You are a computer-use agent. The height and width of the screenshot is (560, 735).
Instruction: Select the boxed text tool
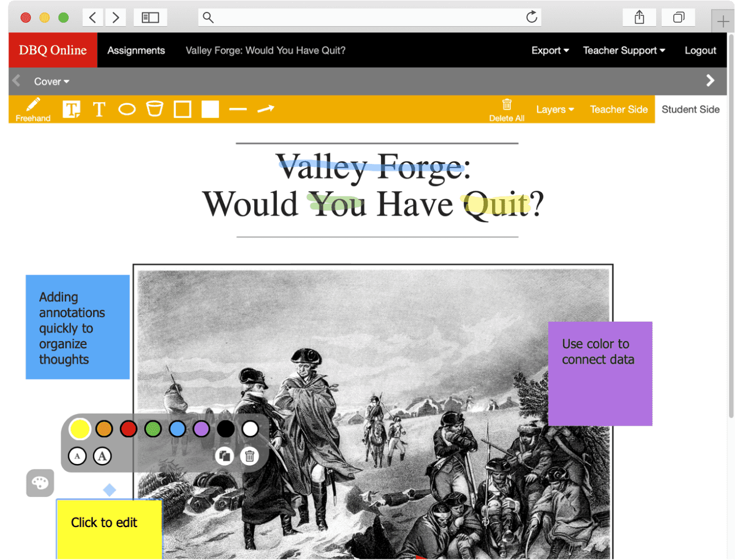coord(72,109)
